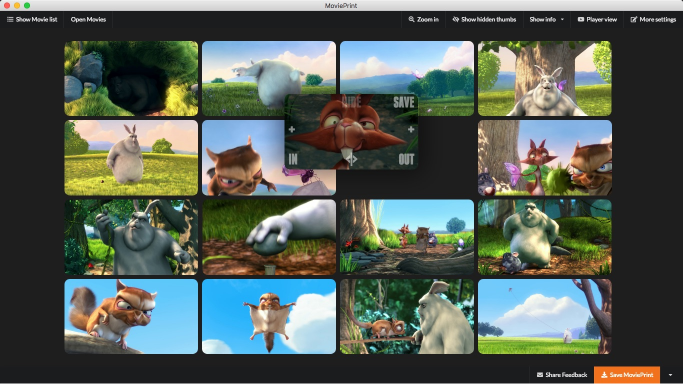The height and width of the screenshot is (384, 684).
Task: Toggle Show hidden thumbs
Action: (x=484, y=19)
